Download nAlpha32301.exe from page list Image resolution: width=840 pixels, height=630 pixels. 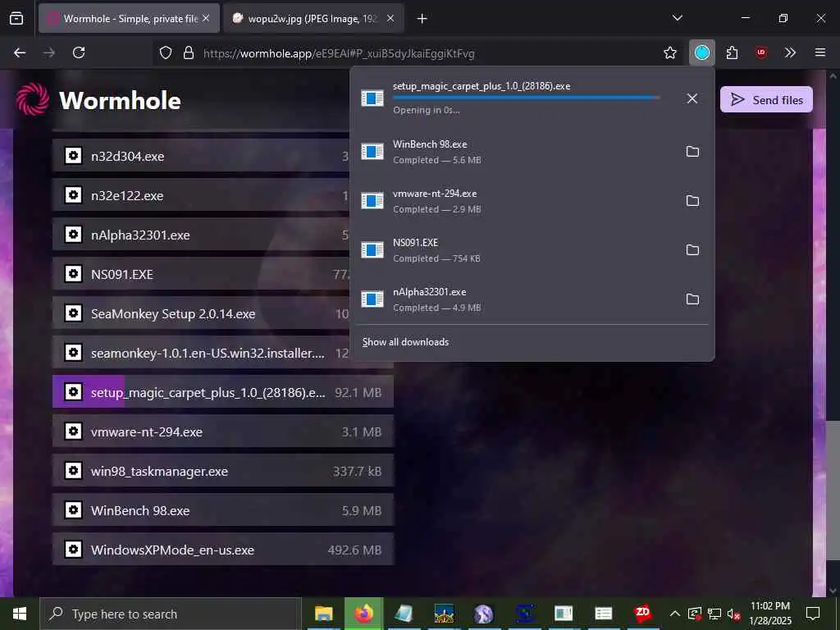coord(201,235)
